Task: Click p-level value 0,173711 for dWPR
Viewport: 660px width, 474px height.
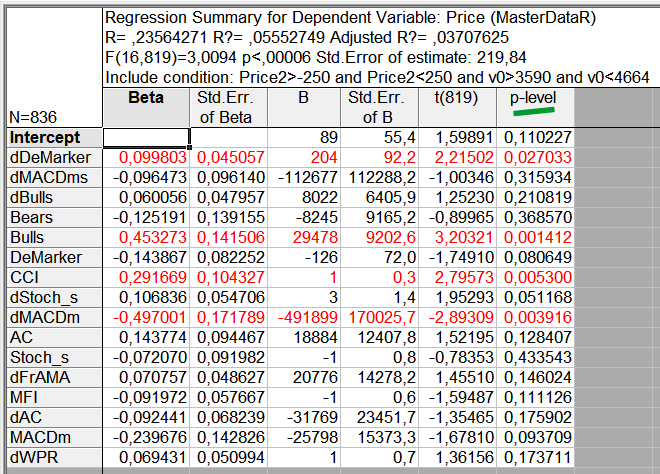Action: (x=535, y=457)
